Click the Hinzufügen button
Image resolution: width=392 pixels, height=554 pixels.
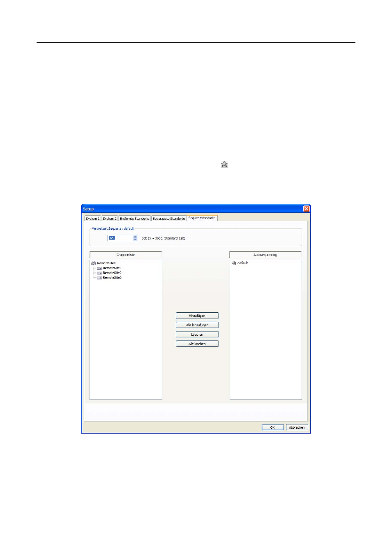197,316
